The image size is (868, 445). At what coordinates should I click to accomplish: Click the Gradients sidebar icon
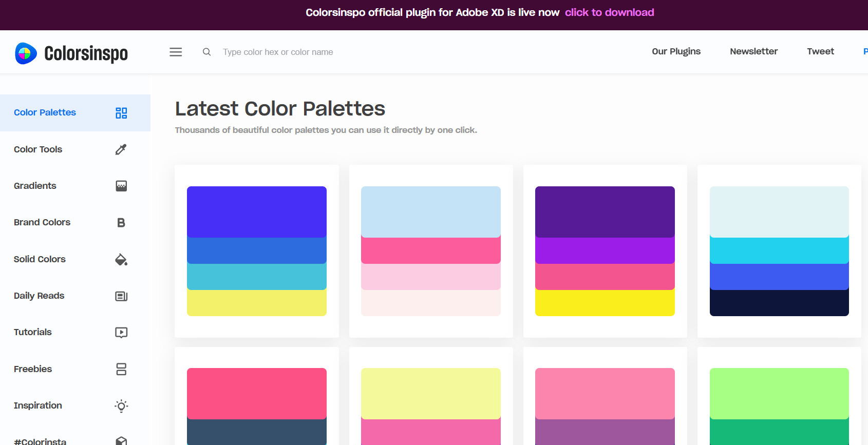(x=121, y=186)
